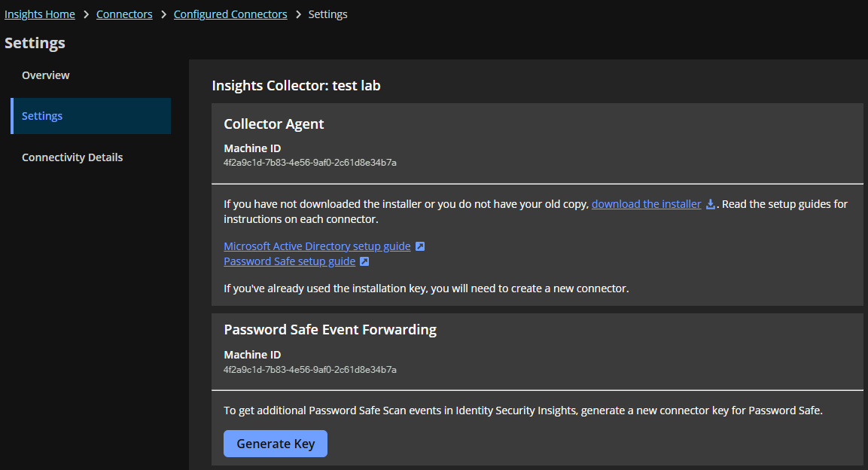Open the Password Safe setup guide link
Image resolution: width=868 pixels, height=470 pixels.
point(290,261)
